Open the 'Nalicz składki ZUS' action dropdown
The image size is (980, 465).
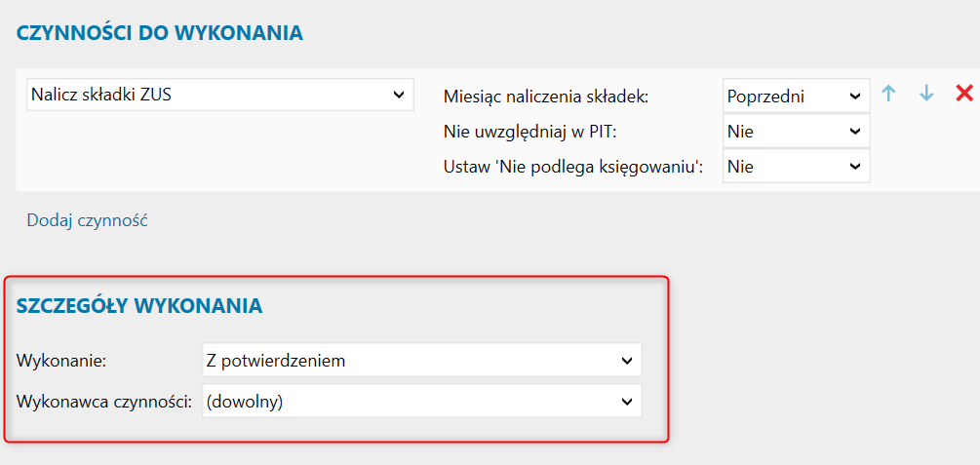click(217, 95)
